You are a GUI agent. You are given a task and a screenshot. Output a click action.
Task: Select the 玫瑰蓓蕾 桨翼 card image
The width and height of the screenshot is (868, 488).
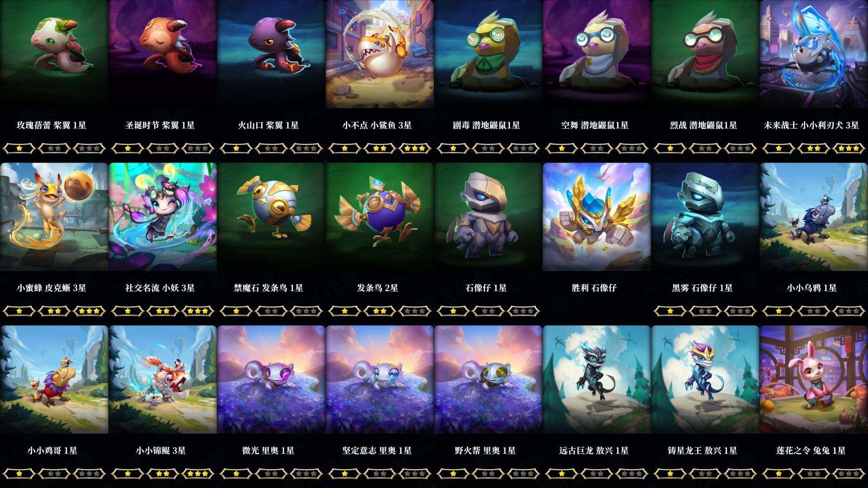[x=54, y=54]
